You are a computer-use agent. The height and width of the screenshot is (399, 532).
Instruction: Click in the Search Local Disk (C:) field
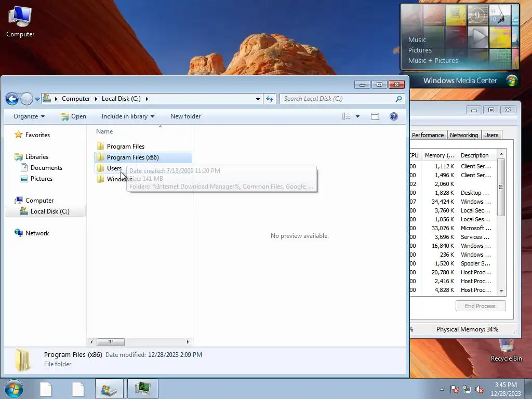[x=342, y=99]
